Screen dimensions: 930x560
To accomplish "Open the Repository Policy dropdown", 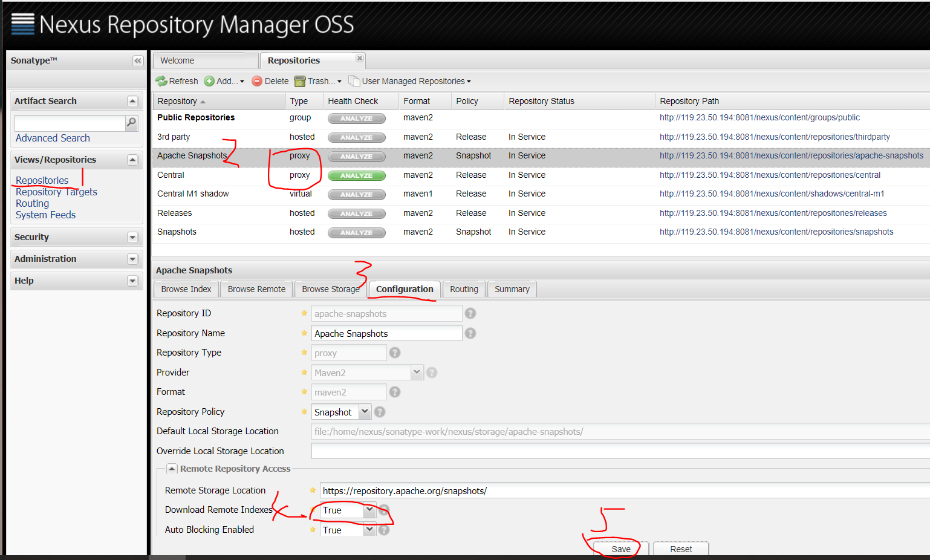I will (365, 412).
